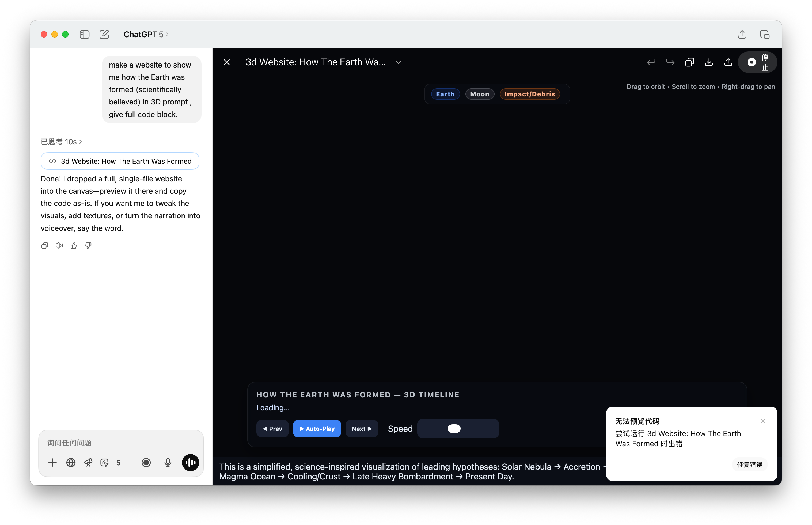
Task: Redo the canvas change
Action: coord(670,62)
